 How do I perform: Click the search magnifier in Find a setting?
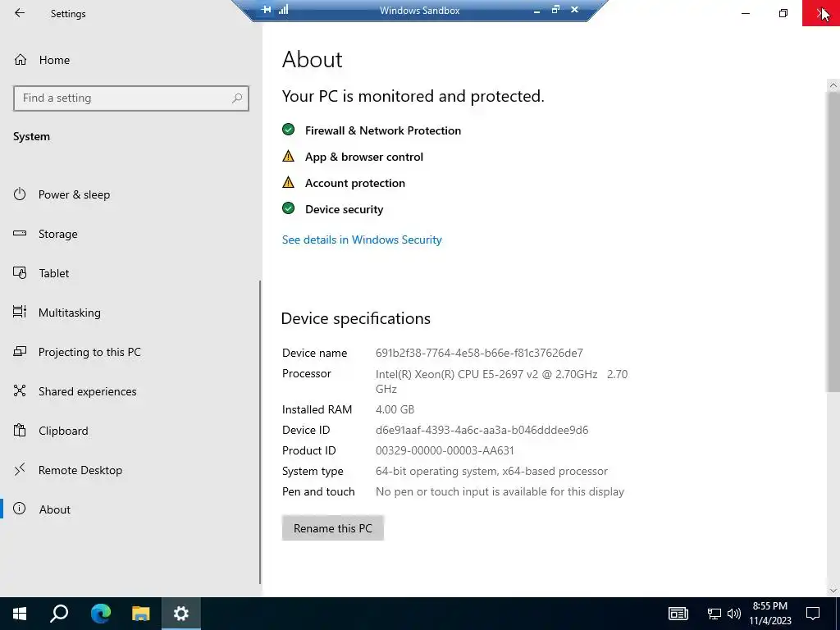(x=237, y=98)
